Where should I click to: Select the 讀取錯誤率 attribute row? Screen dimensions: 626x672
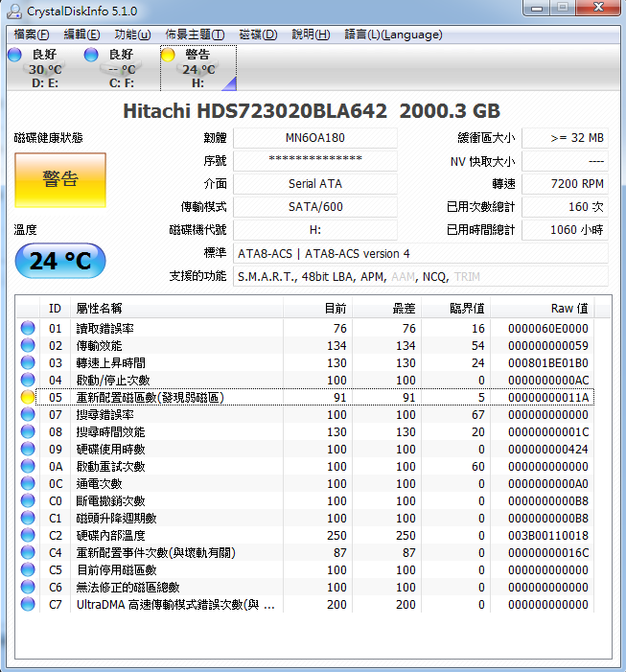tap(305, 328)
